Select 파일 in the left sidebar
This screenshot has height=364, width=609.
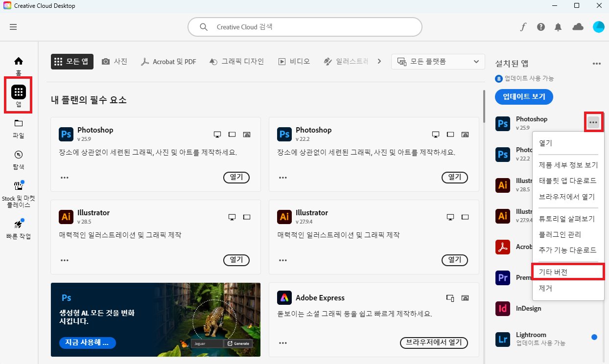pos(18,128)
